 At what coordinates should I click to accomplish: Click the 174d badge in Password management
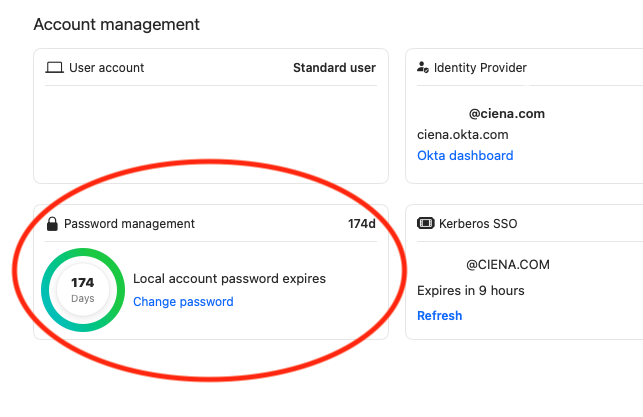click(361, 224)
